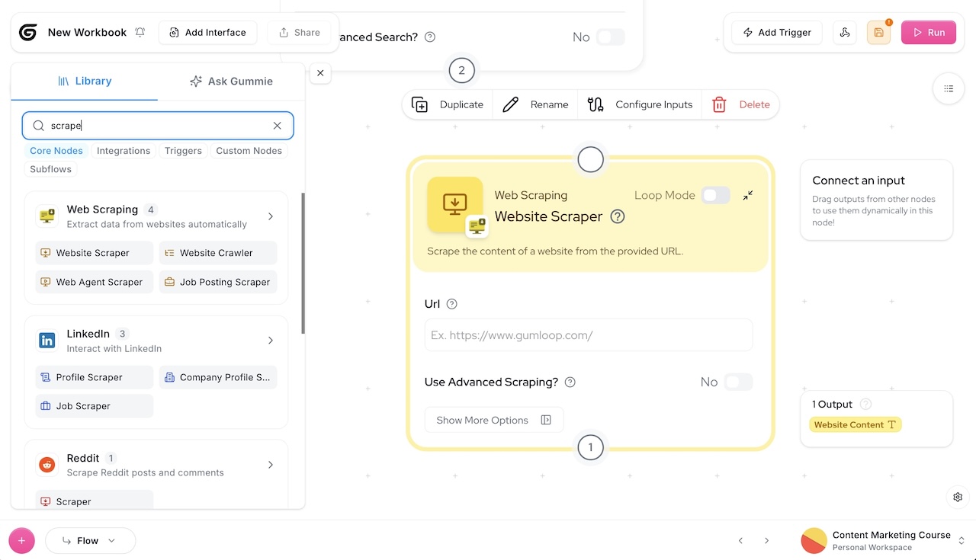This screenshot has height=560, width=976.
Task: Enable Use Advanced Scraping toggle
Action: click(x=738, y=382)
